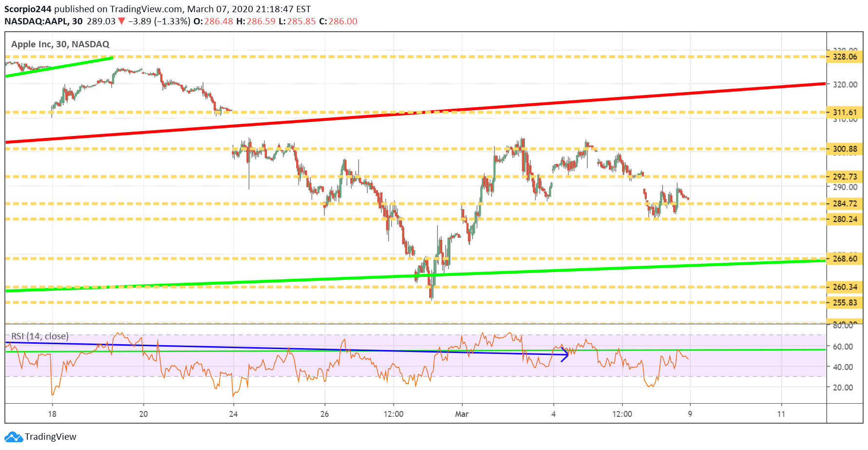This screenshot has width=868, height=450.
Task: Click the date label 11 on time axis
Action: tap(781, 414)
